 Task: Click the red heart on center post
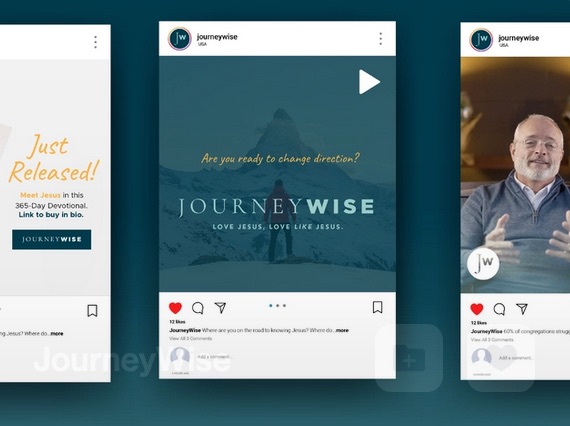click(175, 308)
